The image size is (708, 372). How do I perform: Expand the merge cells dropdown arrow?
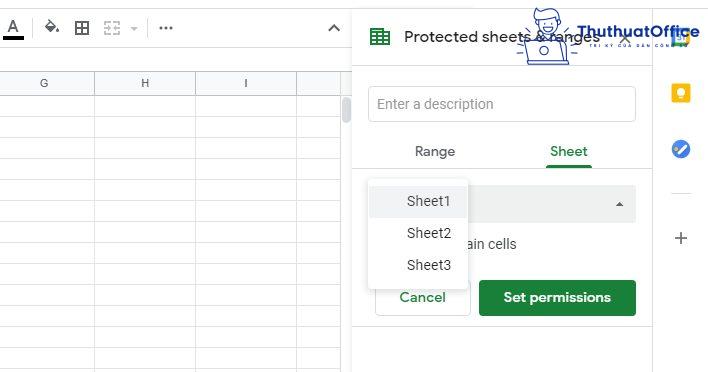point(134,28)
